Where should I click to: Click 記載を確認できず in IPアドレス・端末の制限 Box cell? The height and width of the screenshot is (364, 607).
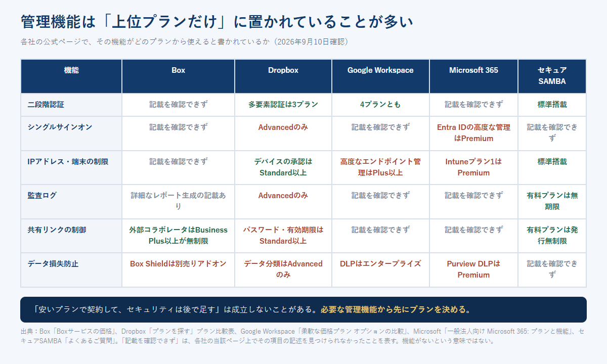click(178, 162)
